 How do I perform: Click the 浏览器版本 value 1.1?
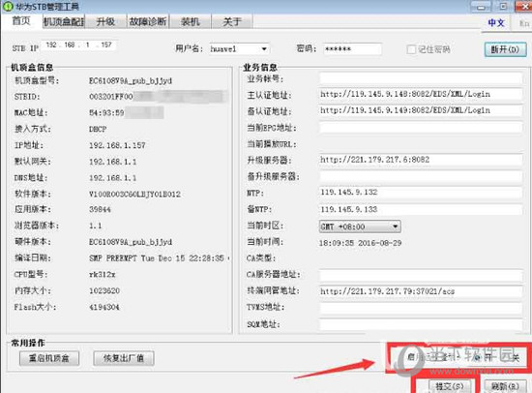[96, 226]
